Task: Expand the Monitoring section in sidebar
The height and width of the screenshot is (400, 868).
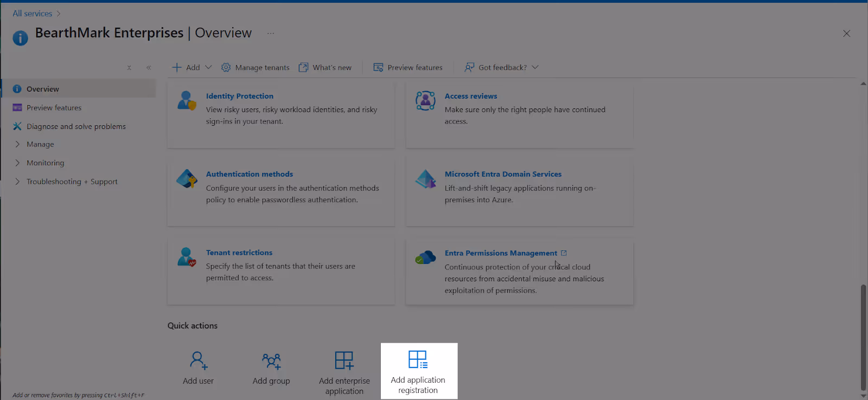Action: (17, 163)
